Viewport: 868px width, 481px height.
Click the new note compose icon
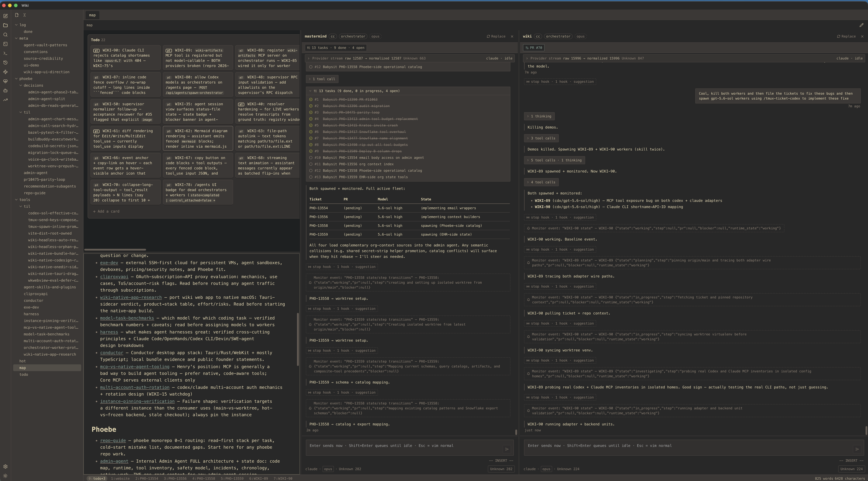(5, 16)
